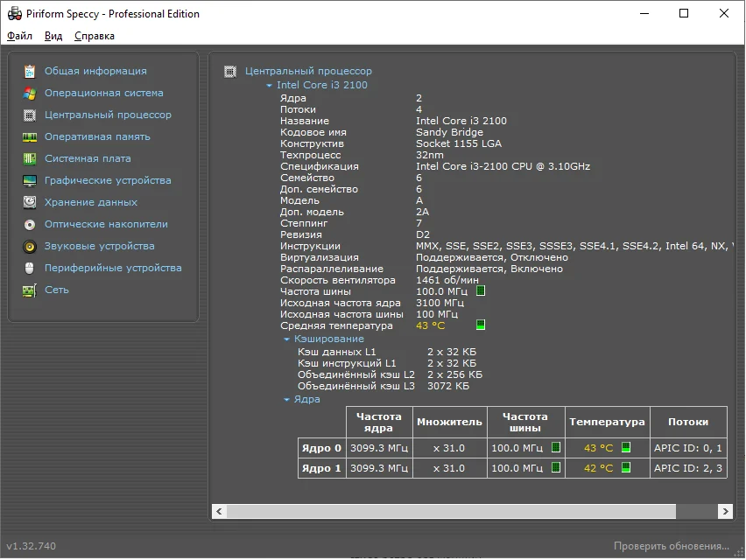The image size is (746, 560).
Task: Click the 1461 об/мин fan speed value
Action: pos(447,281)
